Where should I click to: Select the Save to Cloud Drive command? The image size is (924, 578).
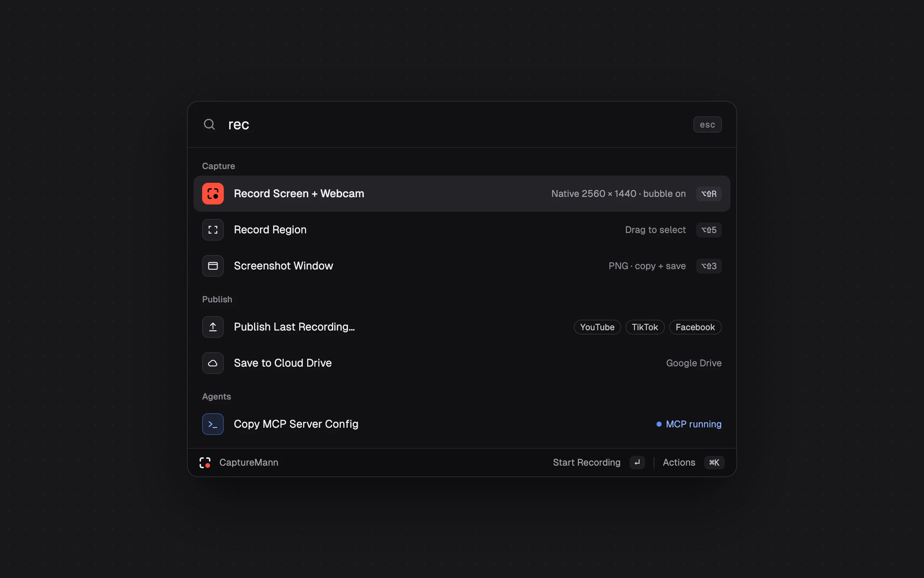pos(462,363)
